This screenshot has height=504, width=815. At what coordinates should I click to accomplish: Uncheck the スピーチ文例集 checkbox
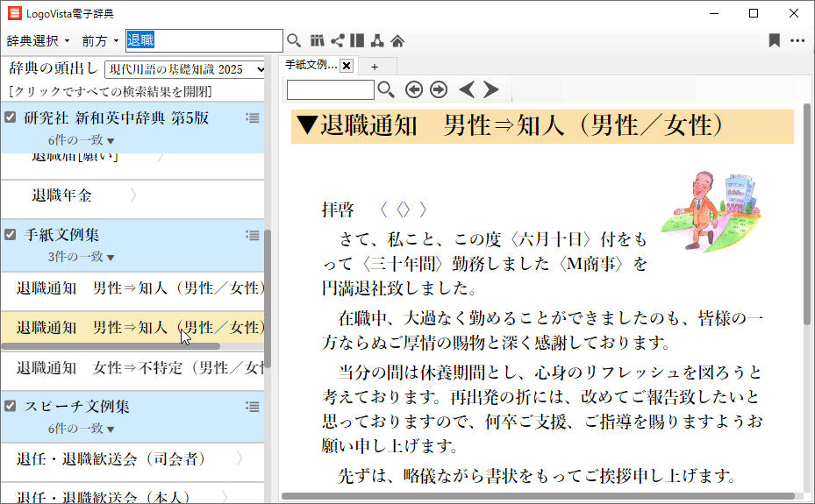pyautogui.click(x=11, y=405)
